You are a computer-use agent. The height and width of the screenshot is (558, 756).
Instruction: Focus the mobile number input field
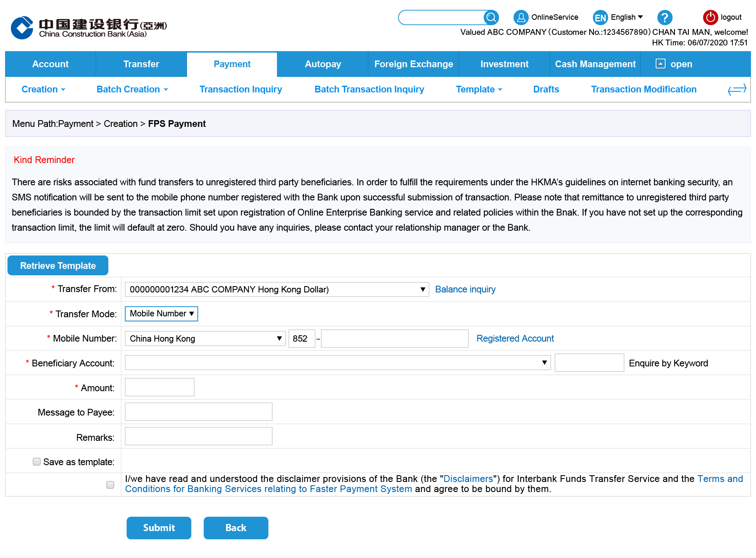click(x=395, y=338)
